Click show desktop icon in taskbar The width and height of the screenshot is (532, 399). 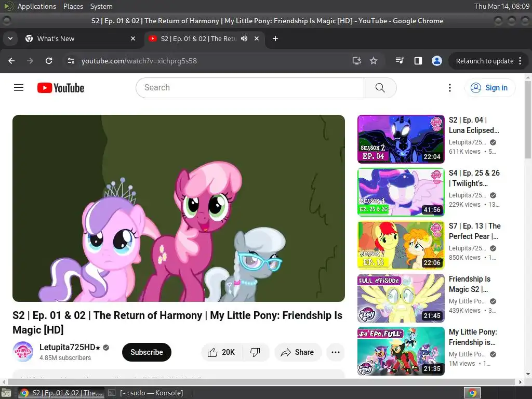pos(6,393)
